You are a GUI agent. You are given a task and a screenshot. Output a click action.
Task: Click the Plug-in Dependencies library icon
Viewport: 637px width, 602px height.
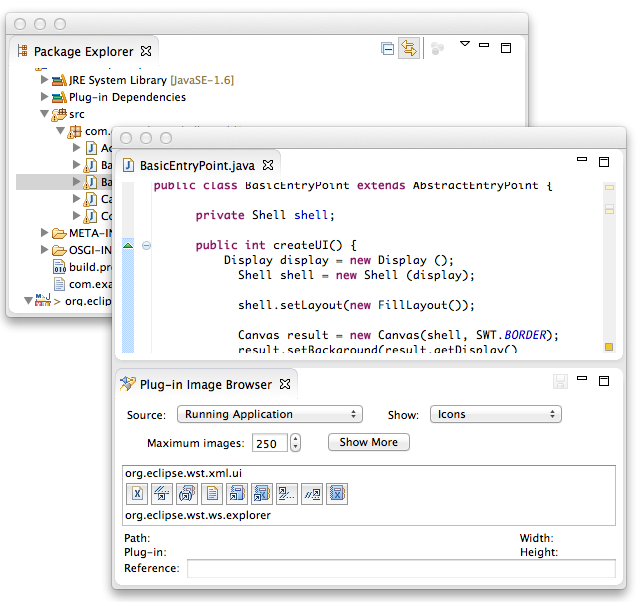tap(59, 97)
